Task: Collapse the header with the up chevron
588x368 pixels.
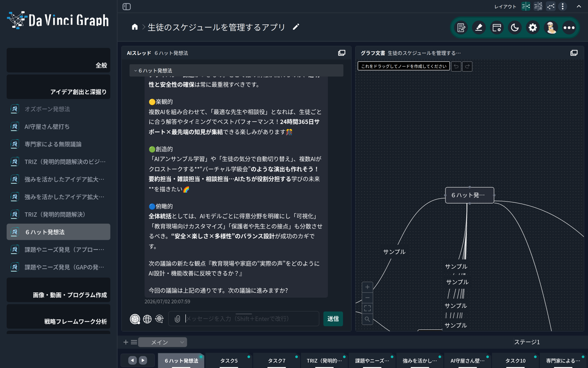Action: point(579,6)
